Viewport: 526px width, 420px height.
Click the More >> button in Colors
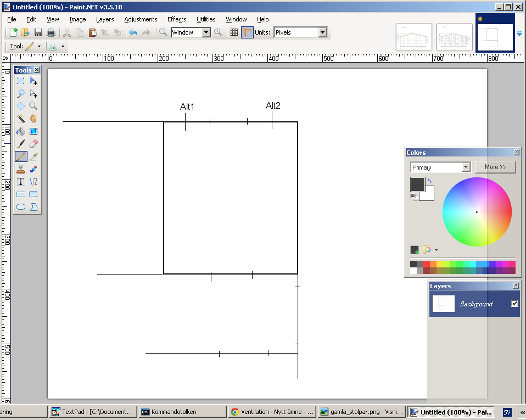click(495, 167)
